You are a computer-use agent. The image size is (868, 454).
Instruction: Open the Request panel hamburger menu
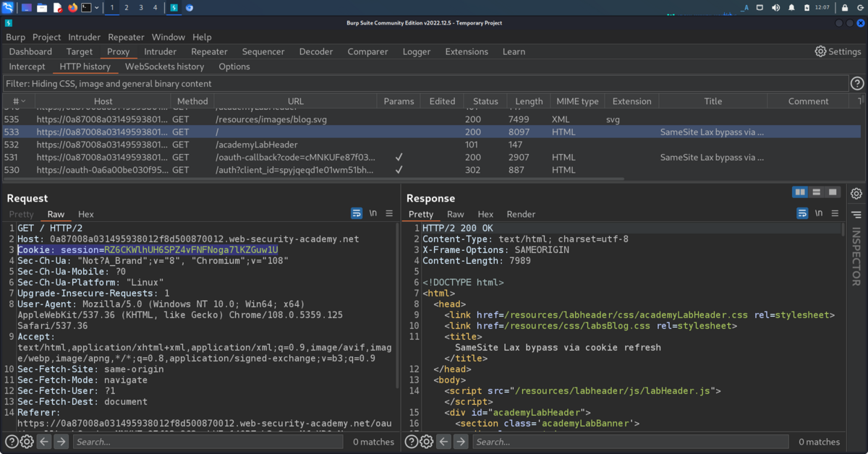coord(389,213)
